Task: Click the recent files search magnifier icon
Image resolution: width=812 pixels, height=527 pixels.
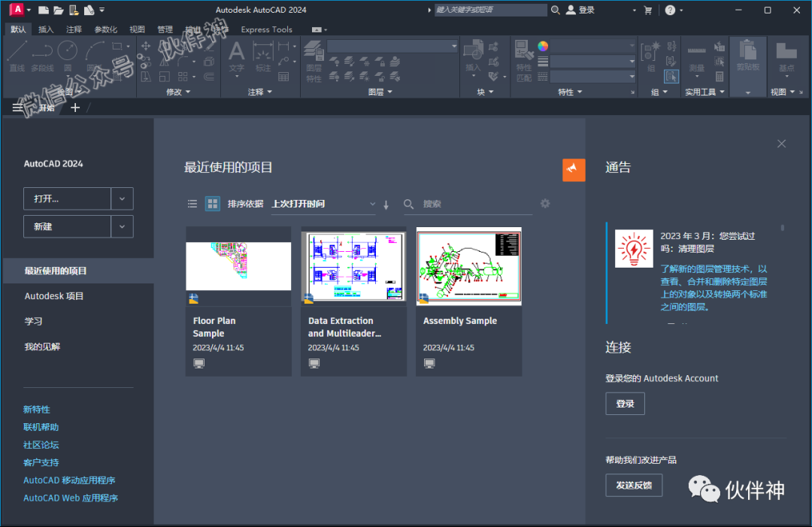Action: point(408,204)
